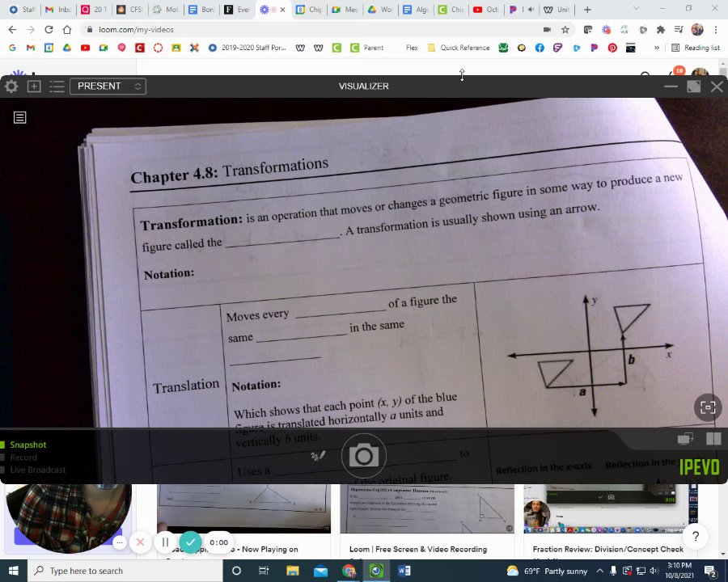Open the Pinterest bookmark icon
728x582 pixels.
coord(612,48)
